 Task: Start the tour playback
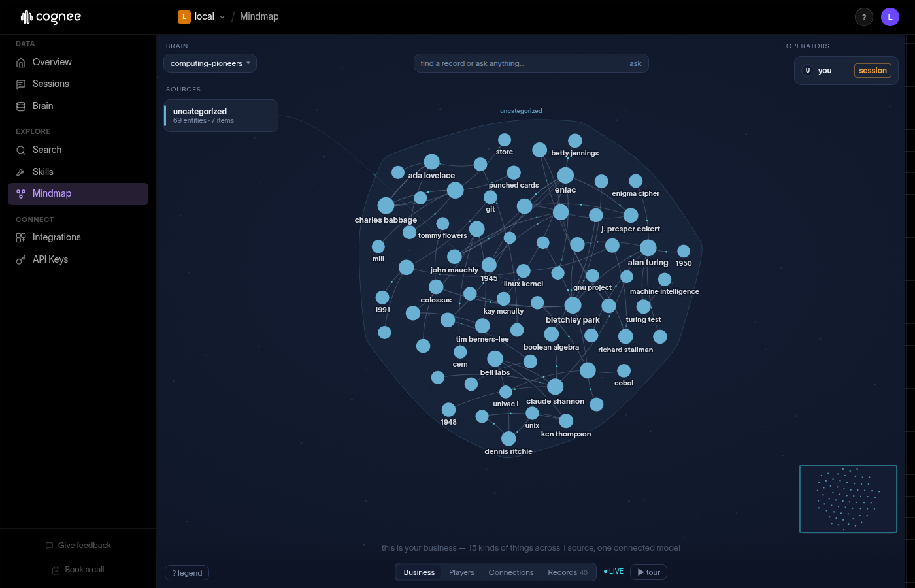(x=648, y=572)
